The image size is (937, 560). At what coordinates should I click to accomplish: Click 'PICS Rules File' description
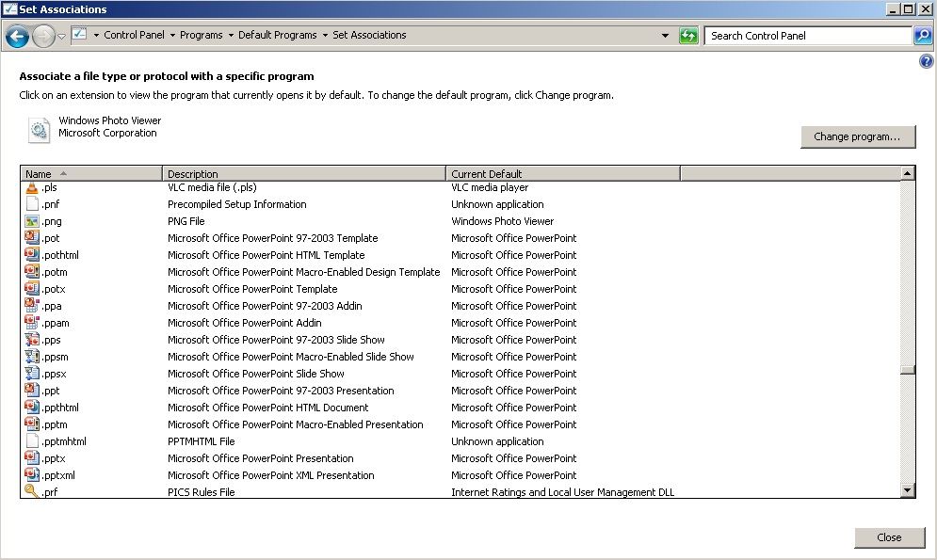(x=201, y=492)
